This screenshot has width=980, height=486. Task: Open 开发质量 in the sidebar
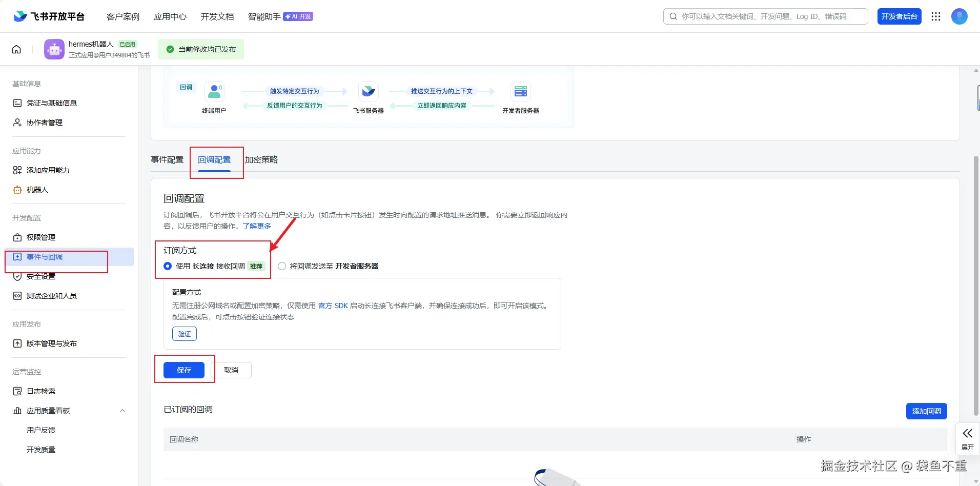coord(41,450)
